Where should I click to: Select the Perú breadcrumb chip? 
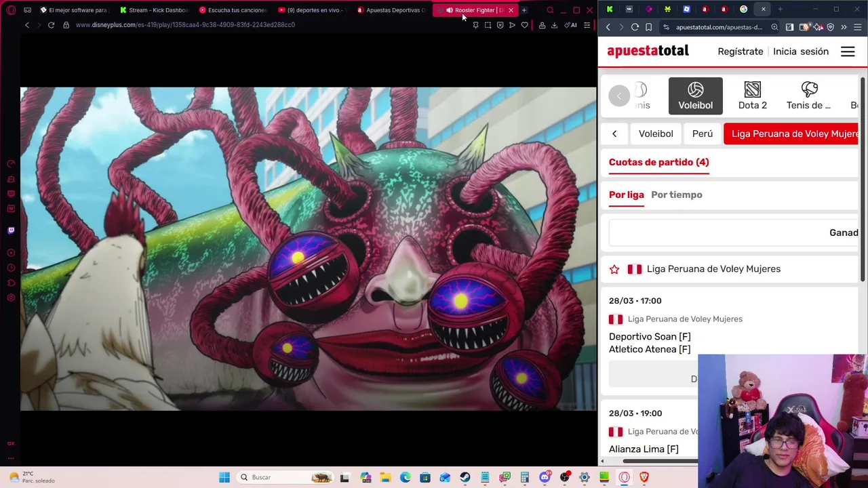pyautogui.click(x=703, y=134)
